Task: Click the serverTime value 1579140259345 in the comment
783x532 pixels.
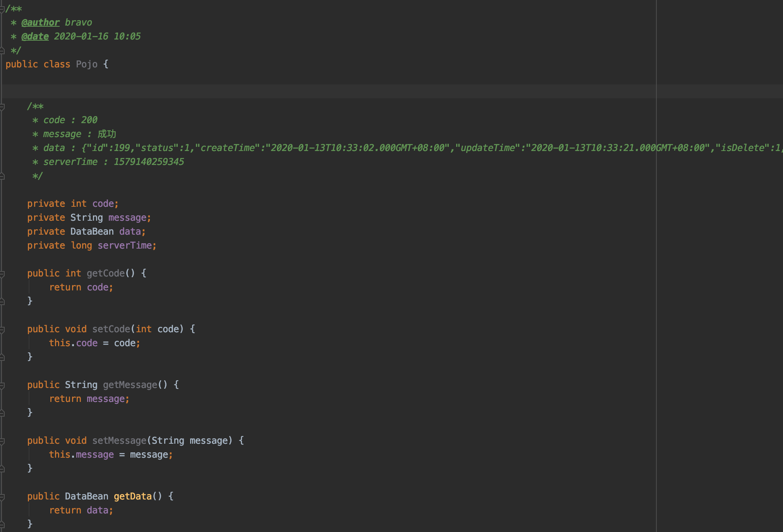Action: (149, 162)
